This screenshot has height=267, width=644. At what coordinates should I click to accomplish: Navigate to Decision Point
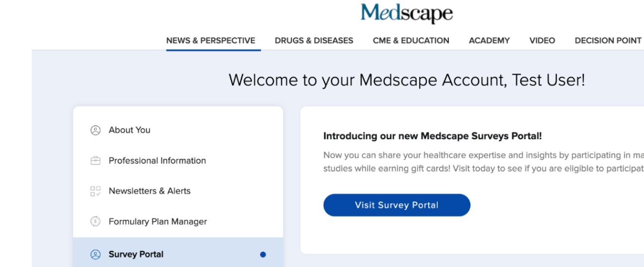coord(608,41)
